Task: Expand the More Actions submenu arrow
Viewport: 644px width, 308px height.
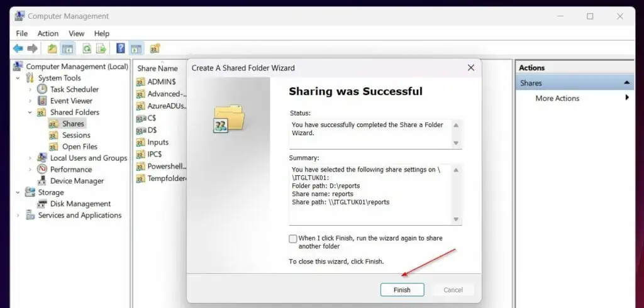Action: 627,98
